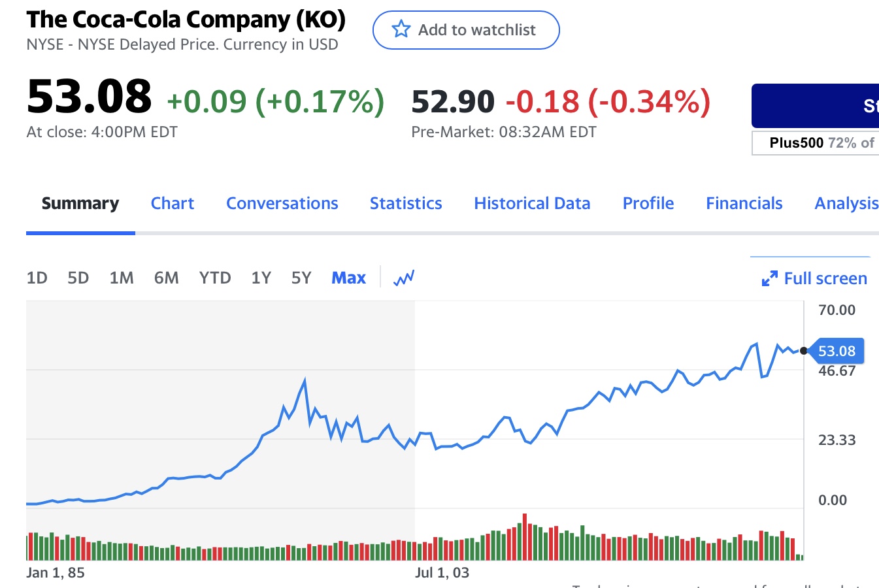
Task: Choose the 6M chart range
Action: (166, 278)
